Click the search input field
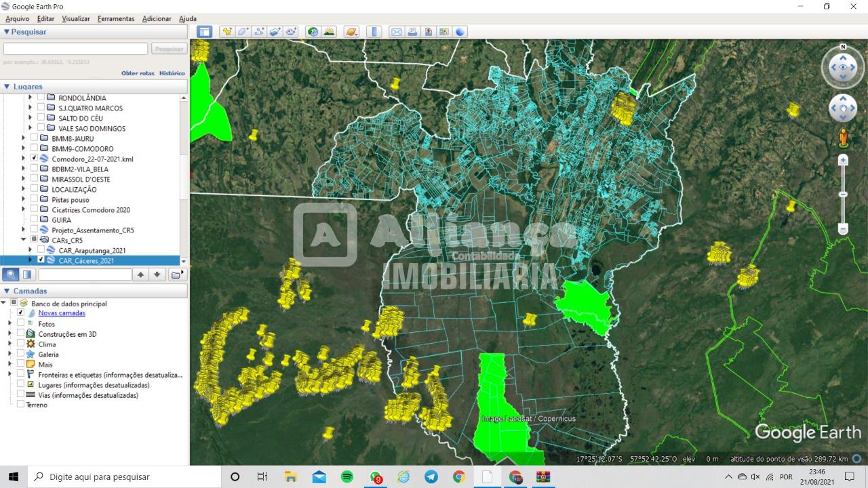868x488 pixels. tap(75, 49)
